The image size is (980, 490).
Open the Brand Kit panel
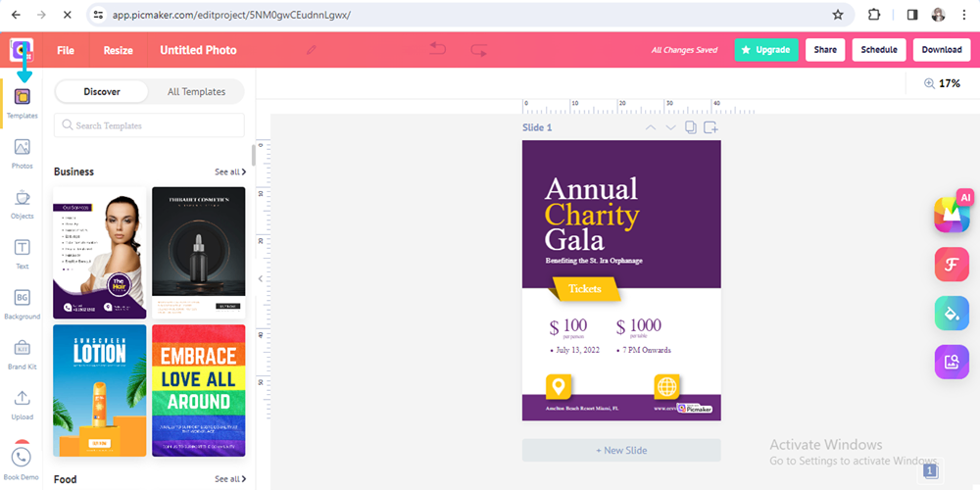[23, 355]
